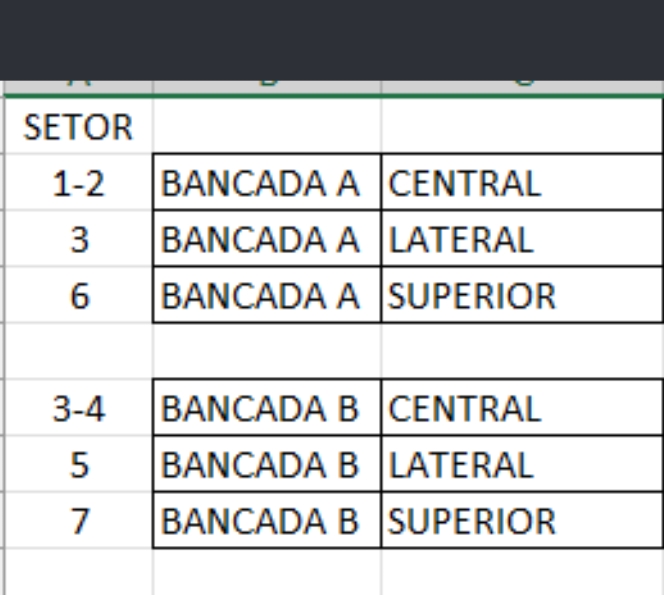
Task: Select the cell with sector 7
Action: [78, 520]
